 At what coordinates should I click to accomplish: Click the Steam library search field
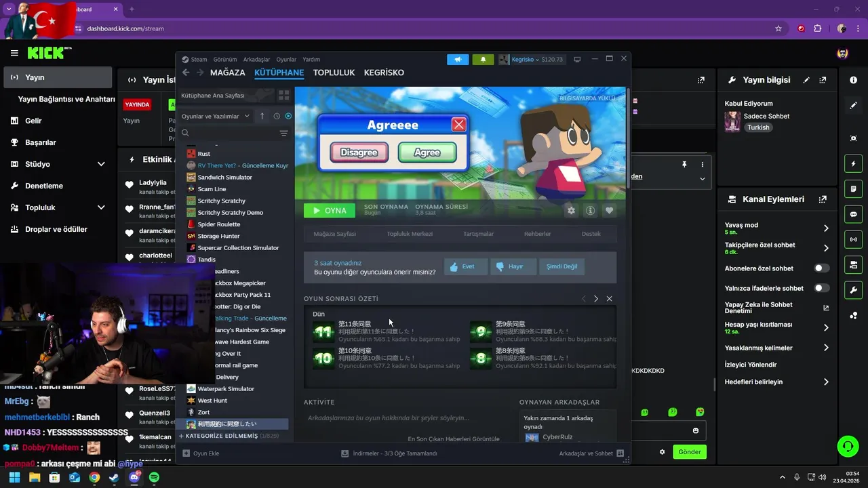(x=228, y=134)
